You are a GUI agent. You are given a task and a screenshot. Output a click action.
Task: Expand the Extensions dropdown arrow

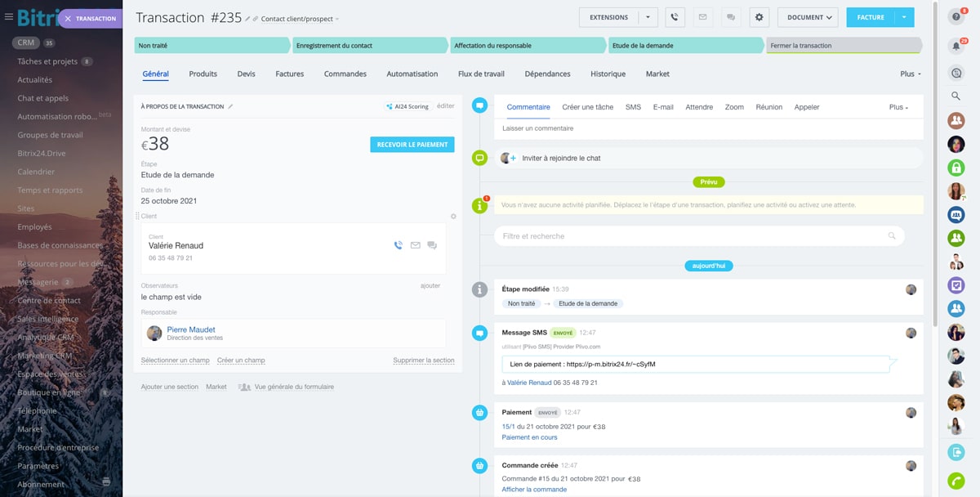(x=647, y=17)
